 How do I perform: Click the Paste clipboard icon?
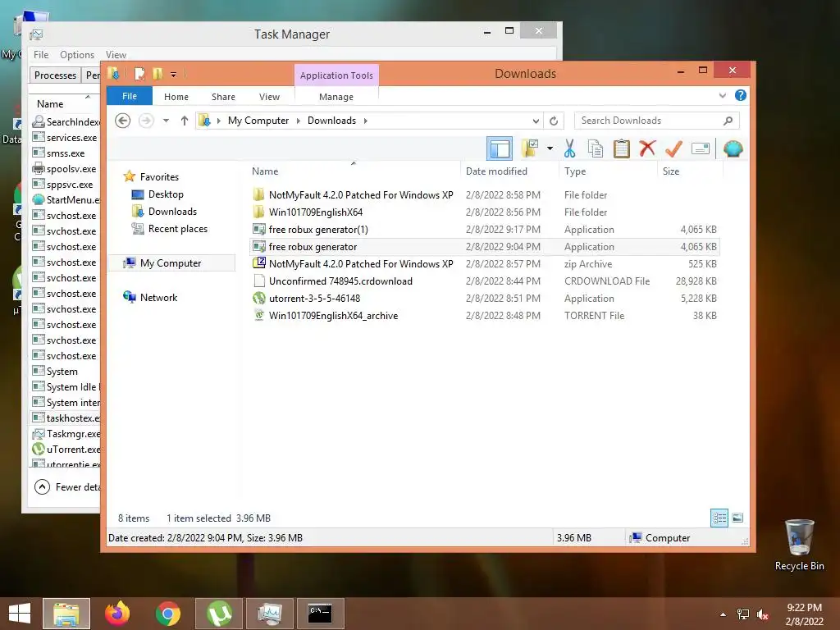pos(622,148)
